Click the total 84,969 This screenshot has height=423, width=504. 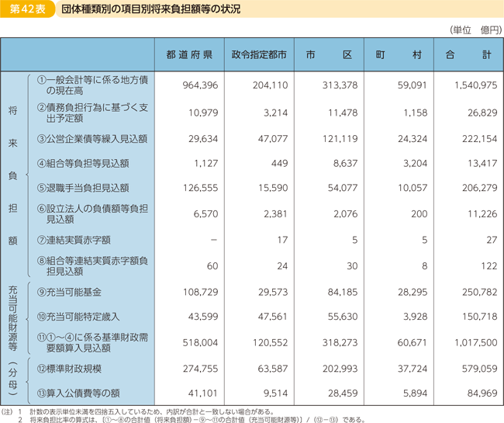coord(482,393)
